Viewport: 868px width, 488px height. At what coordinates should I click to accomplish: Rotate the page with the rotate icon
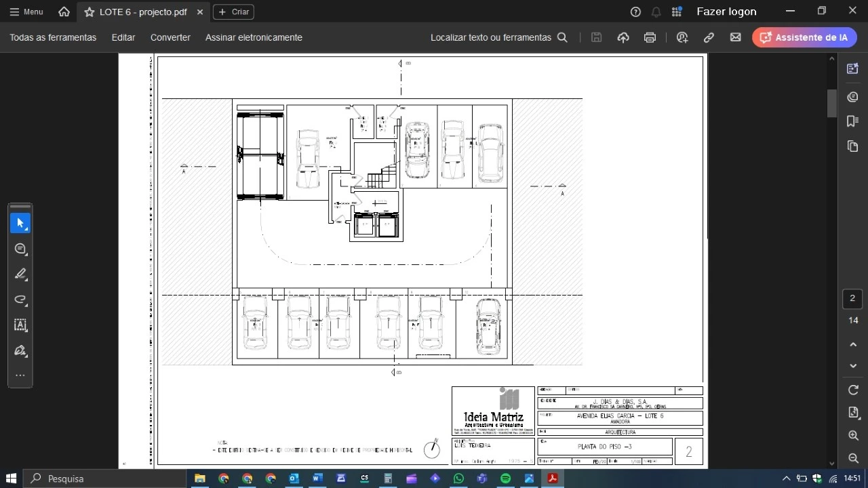click(x=853, y=390)
